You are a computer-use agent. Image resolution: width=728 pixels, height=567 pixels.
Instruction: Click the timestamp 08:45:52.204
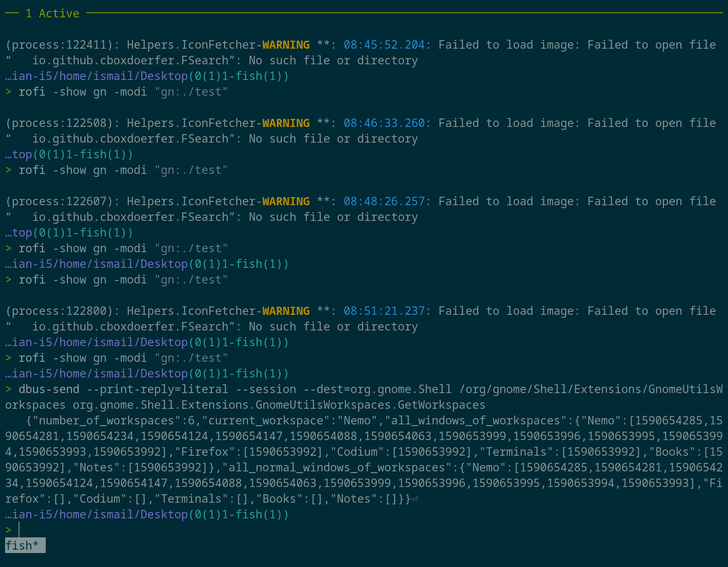[x=384, y=45]
